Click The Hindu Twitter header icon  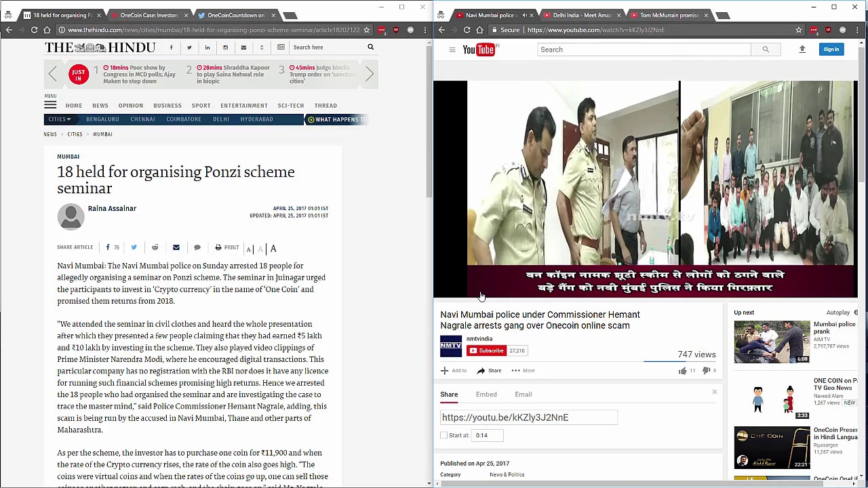pos(189,47)
